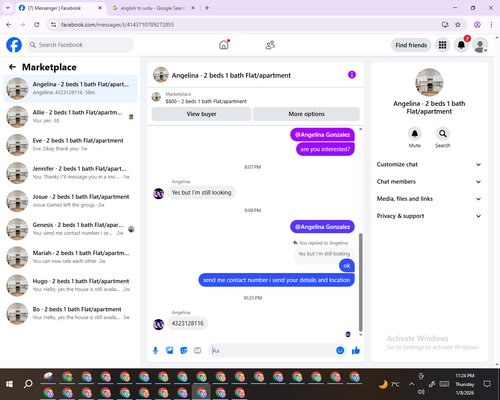Expand Media, files and links section
The width and height of the screenshot is (500, 400).
[429, 199]
